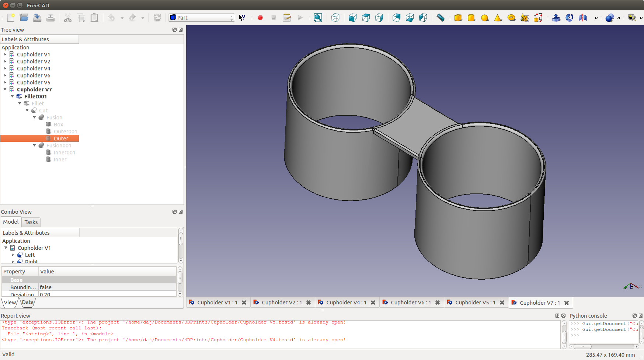644x360 pixels.
Task: Undock the Report view panel
Action: point(557,316)
